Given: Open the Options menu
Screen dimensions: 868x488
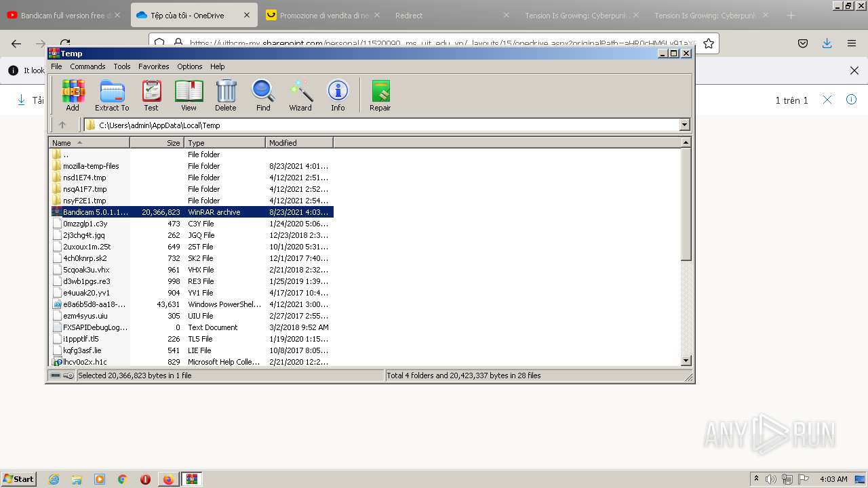Looking at the screenshot, I should point(190,66).
